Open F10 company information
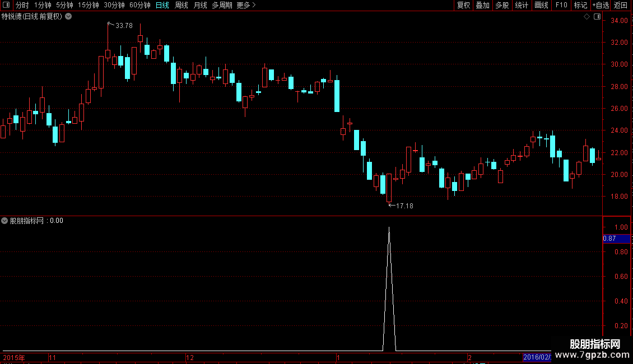Image resolution: width=633 pixels, height=364 pixels. tap(561, 5)
